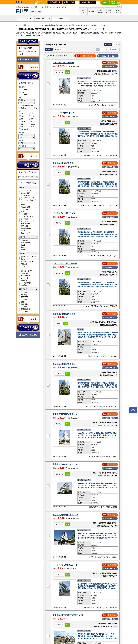Open the 築年数 指定なし dropdown
The height and width of the screenshot is (644, 138).
click(27, 143)
